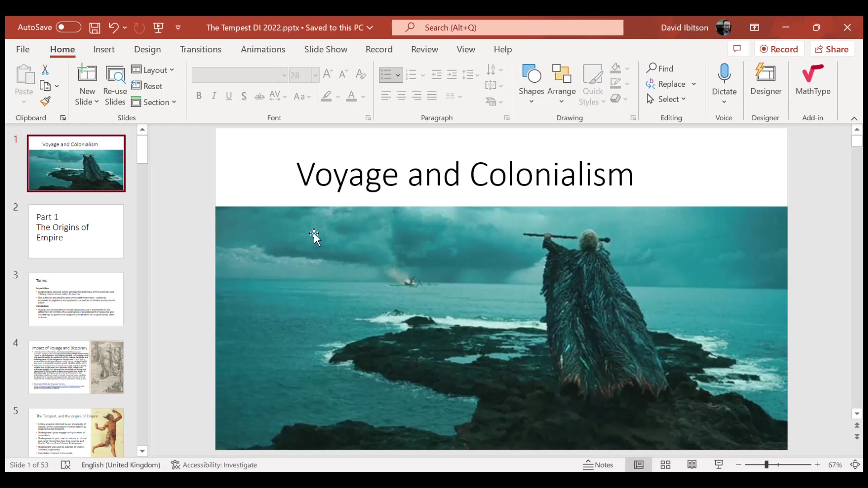The height and width of the screenshot is (488, 868).
Task: Apply strikethrough to selected text
Action: pos(259,96)
